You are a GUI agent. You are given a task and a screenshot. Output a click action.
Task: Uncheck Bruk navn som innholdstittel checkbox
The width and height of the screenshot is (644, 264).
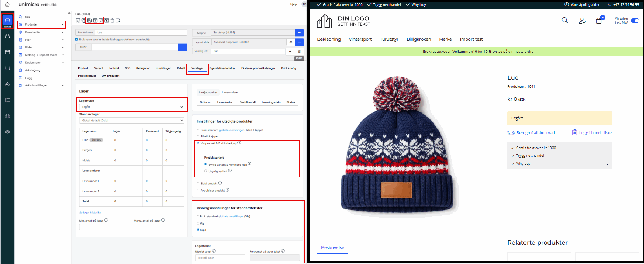(x=77, y=39)
